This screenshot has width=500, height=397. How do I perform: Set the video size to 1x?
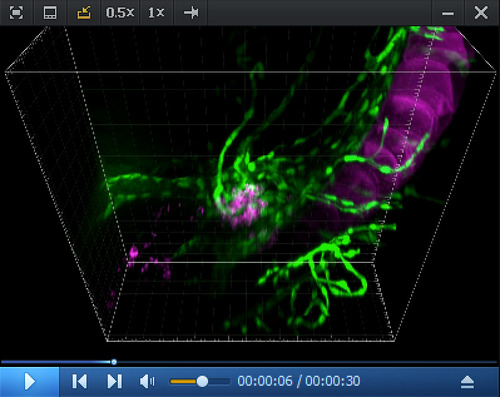pyautogui.click(x=156, y=13)
